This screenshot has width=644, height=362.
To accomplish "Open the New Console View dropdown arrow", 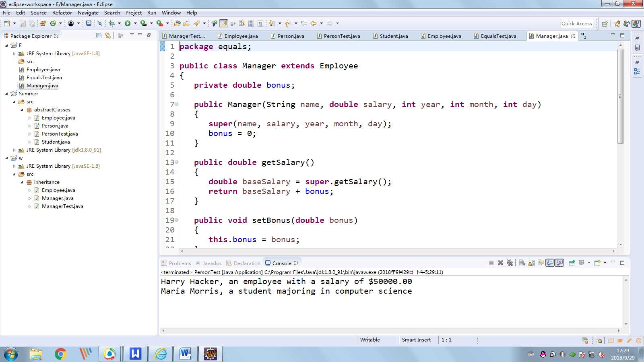I will click(605, 263).
